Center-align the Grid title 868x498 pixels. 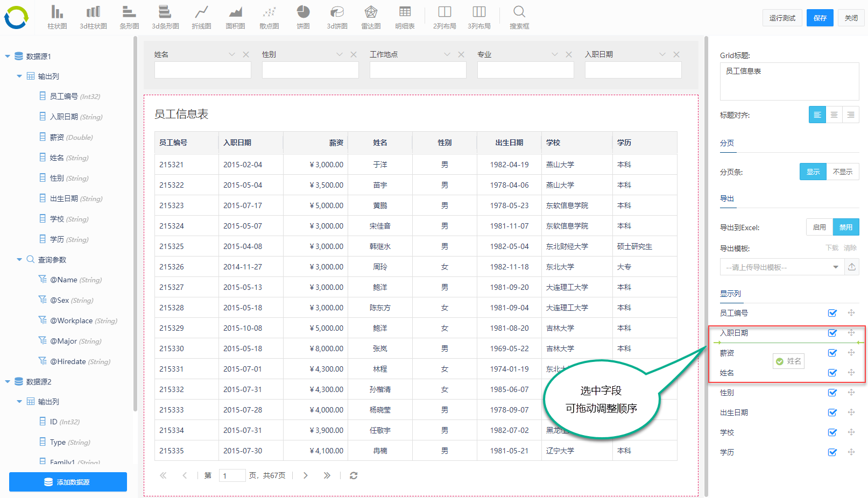pyautogui.click(x=834, y=115)
